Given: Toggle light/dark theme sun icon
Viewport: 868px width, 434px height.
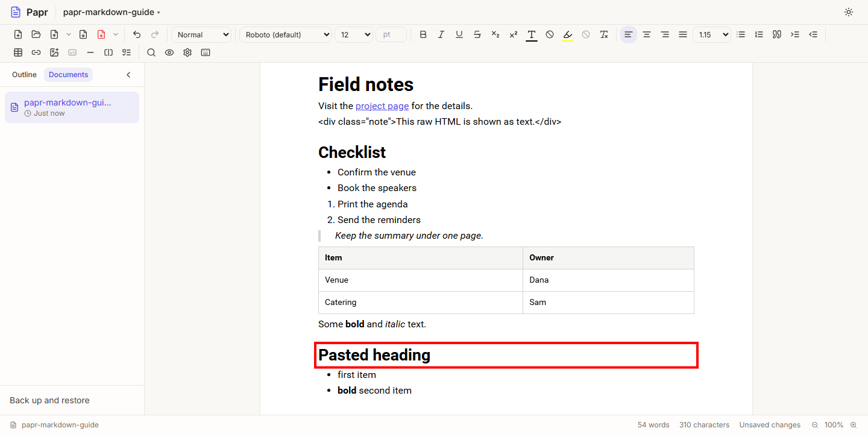Looking at the screenshot, I should click(x=849, y=12).
